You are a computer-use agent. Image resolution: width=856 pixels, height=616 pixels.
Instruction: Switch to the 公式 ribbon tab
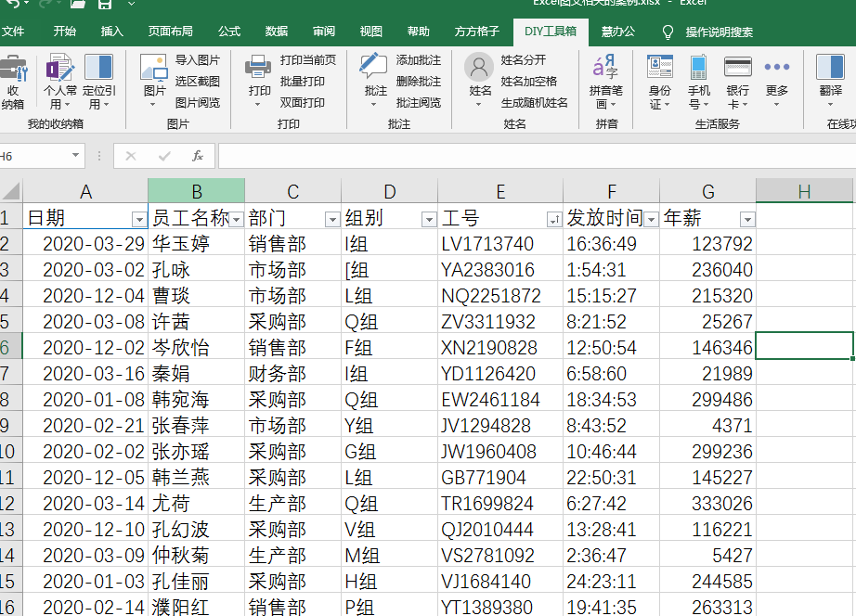point(229,32)
